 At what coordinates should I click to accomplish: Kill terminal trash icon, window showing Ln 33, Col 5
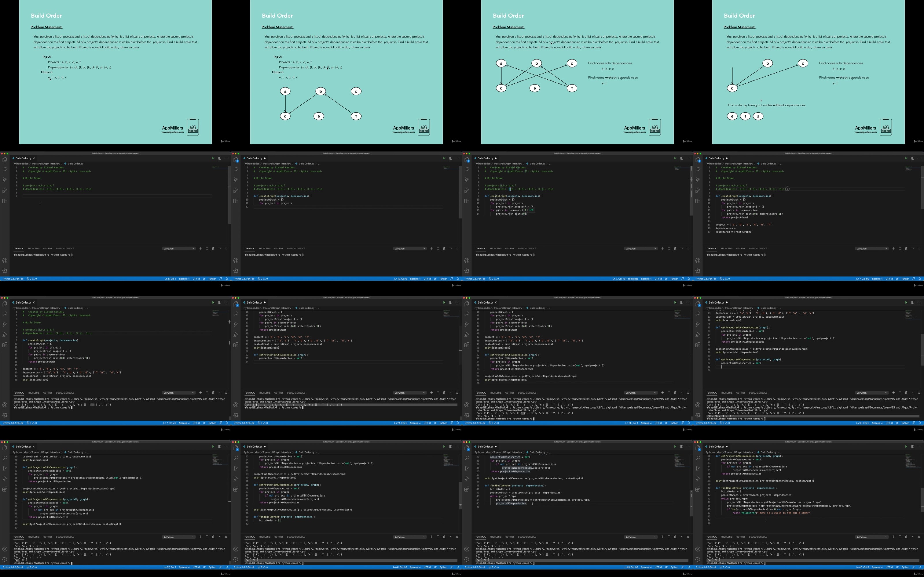coord(906,393)
